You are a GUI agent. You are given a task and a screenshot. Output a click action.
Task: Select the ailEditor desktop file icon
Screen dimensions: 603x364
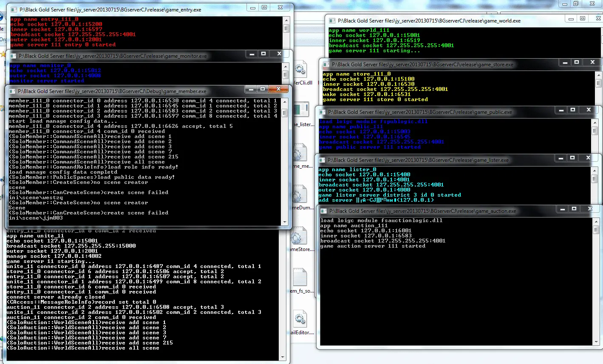(x=300, y=319)
